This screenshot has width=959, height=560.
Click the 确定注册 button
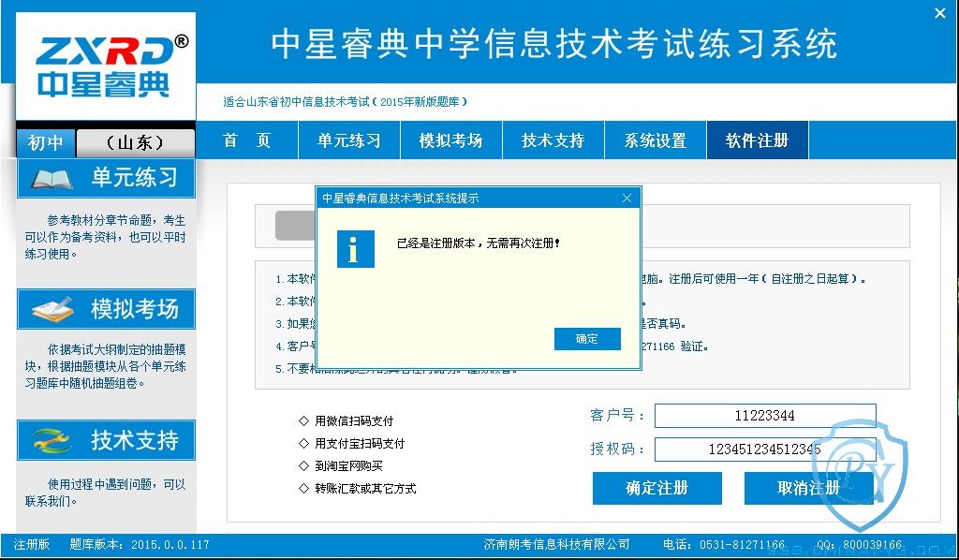point(657,488)
